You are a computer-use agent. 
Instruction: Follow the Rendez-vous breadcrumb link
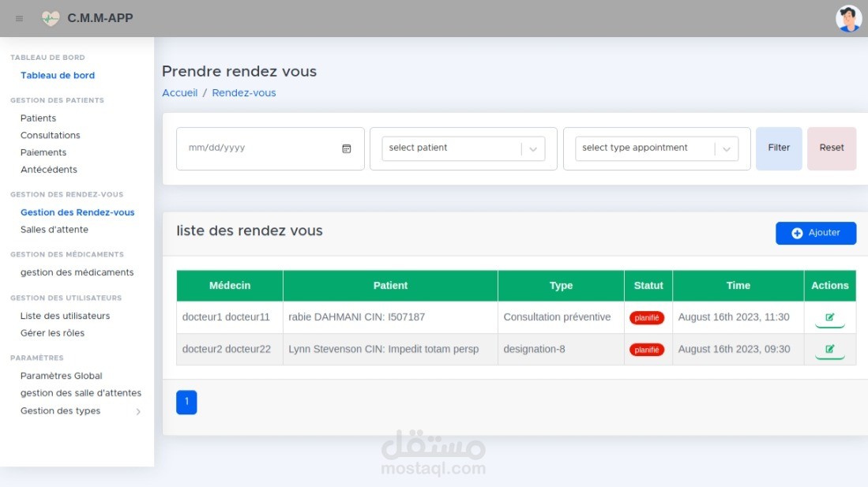(x=243, y=93)
